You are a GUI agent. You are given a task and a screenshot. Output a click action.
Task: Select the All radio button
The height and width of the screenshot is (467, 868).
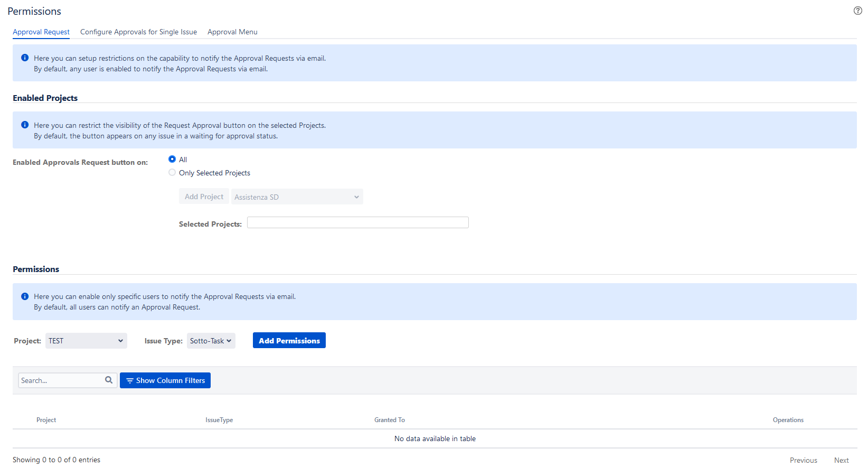(172, 159)
